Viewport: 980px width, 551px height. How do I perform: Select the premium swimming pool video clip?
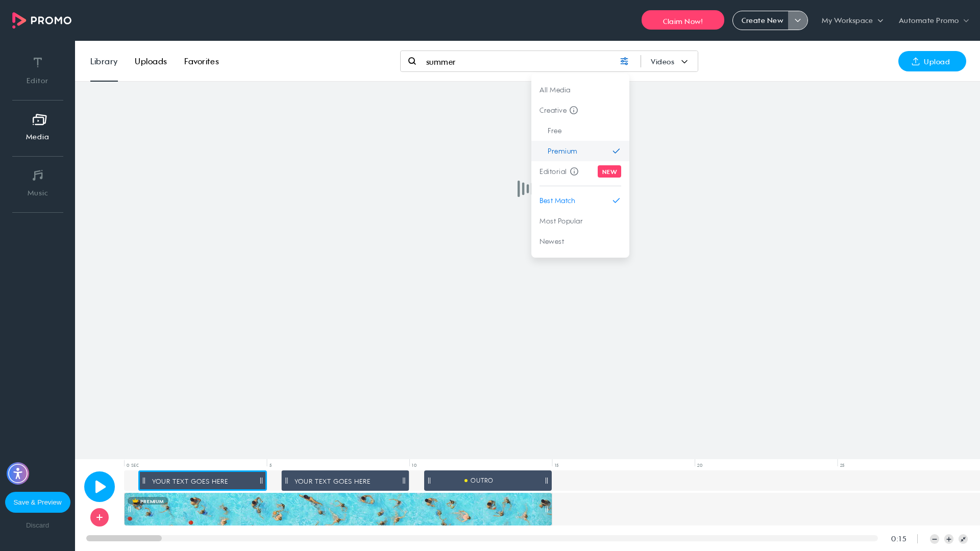[x=338, y=509]
